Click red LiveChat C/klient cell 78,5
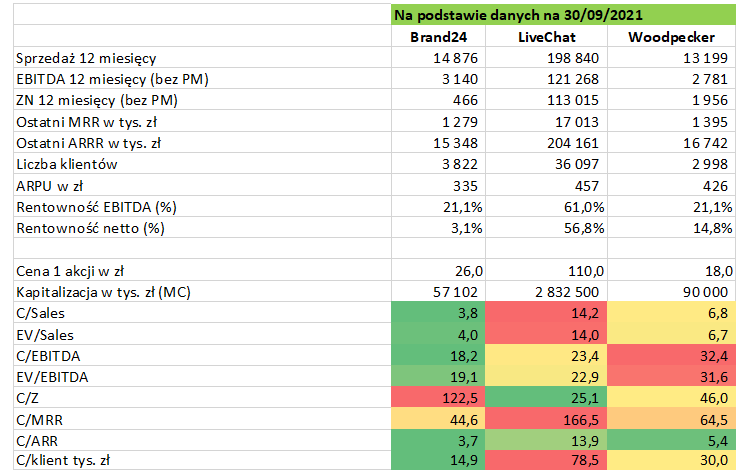Viewport: 750px width, 474px height. 546,460
